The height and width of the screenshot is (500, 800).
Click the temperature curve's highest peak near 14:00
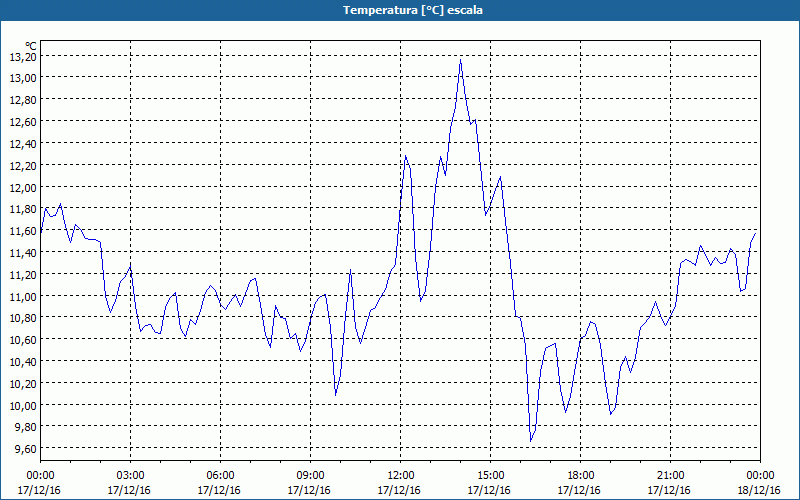click(x=460, y=60)
